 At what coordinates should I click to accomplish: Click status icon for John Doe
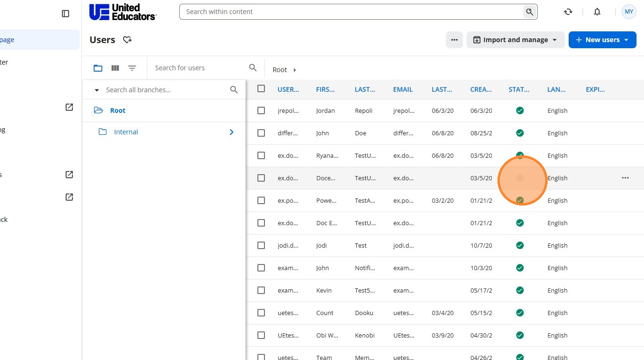520,133
